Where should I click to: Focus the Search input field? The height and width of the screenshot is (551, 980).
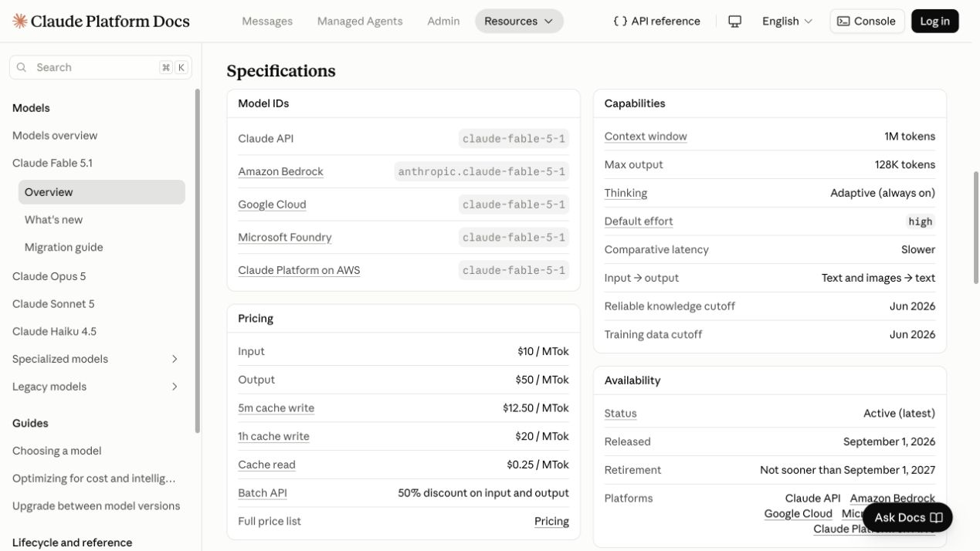(100, 67)
